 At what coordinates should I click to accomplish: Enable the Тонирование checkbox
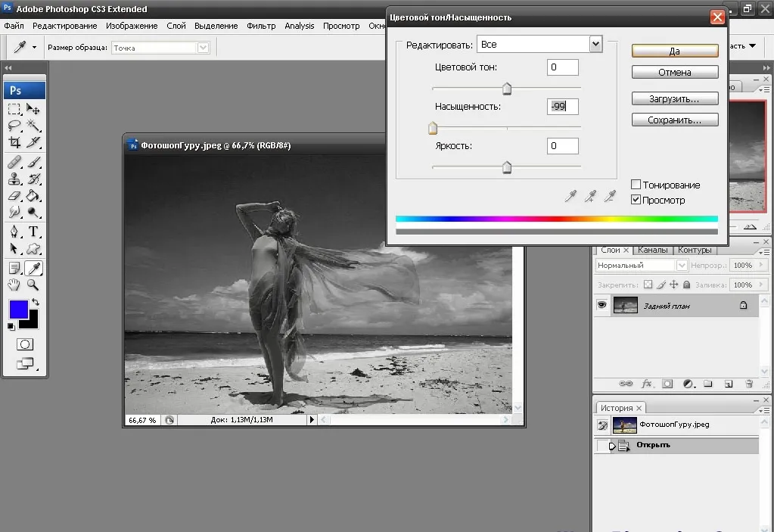point(636,185)
